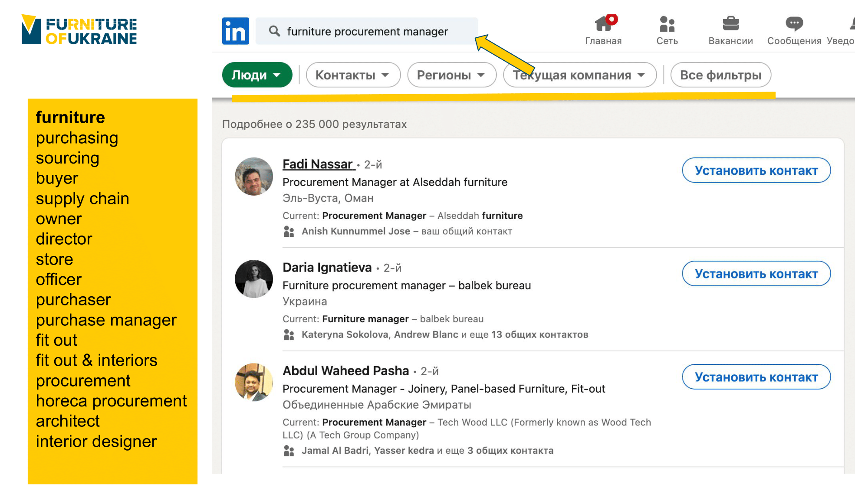Go to the Вакансии tab label
868x488 pixels.
(731, 41)
